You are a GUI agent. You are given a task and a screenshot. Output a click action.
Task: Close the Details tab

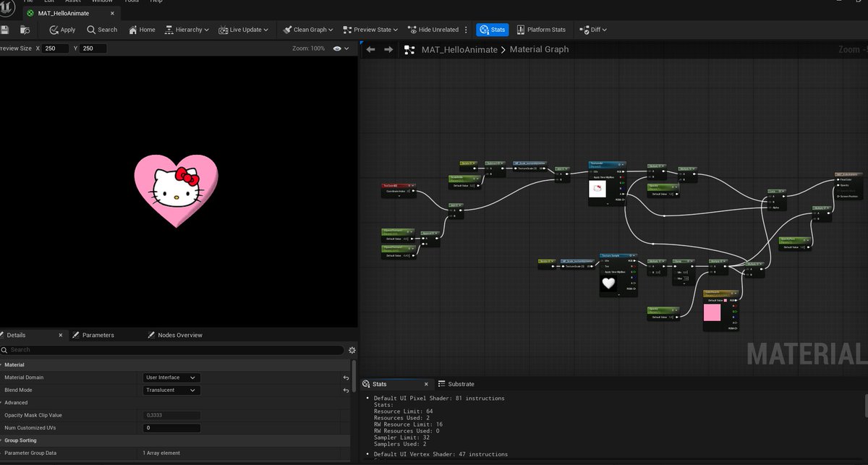point(61,335)
